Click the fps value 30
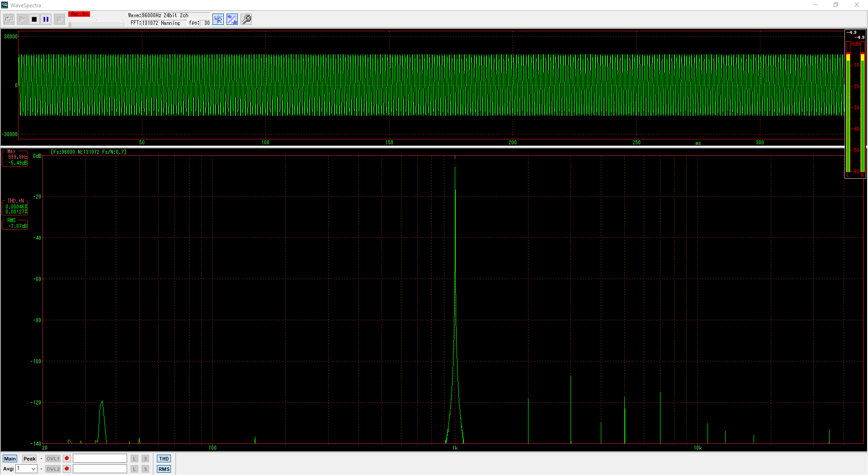This screenshot has width=868, height=475. [x=206, y=23]
